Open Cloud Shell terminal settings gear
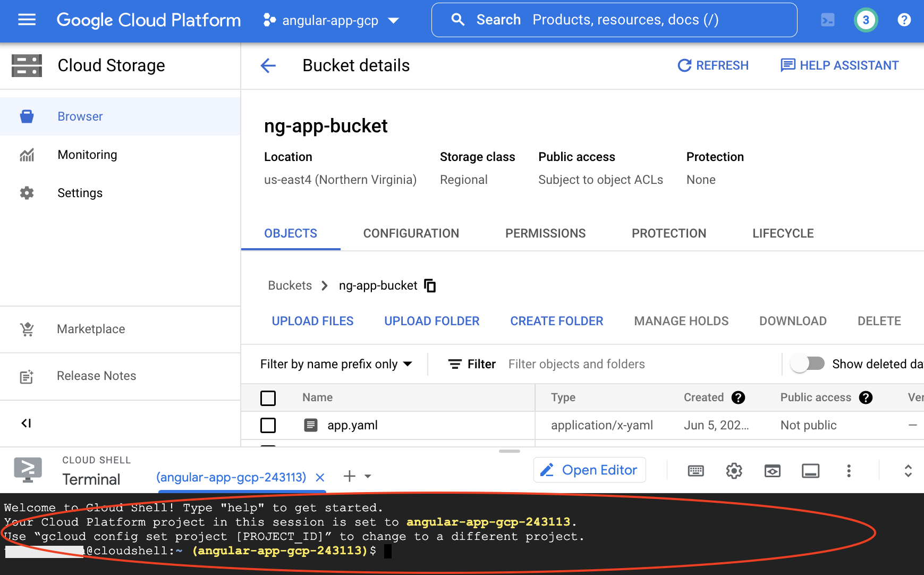Image resolution: width=924 pixels, height=575 pixels. pos(734,471)
